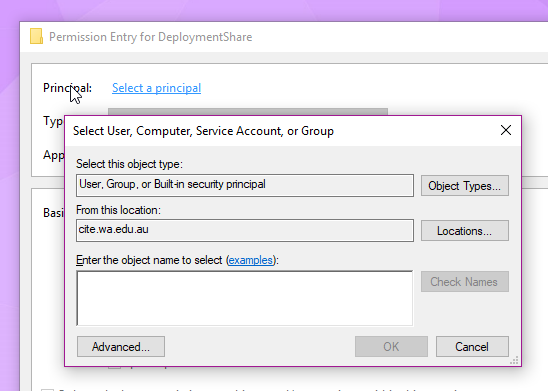Toggle the partly hidden checkbox at the bottom
This screenshot has height=391, width=548.
click(x=48, y=389)
